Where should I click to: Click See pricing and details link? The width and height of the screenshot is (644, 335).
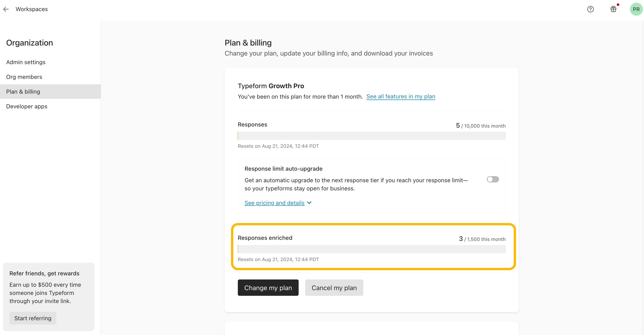(274, 203)
